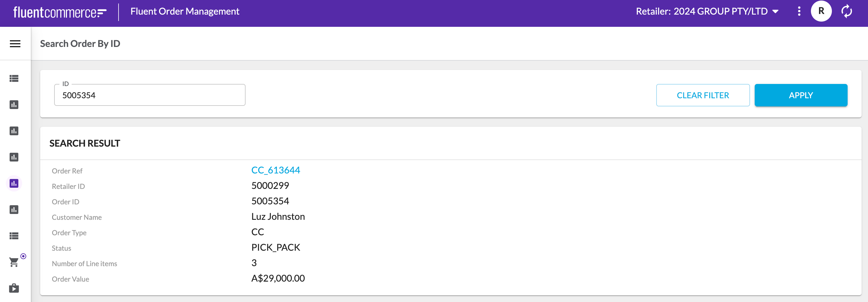868x302 pixels.
Task: Click the top list icon in sidebar
Action: point(14,78)
